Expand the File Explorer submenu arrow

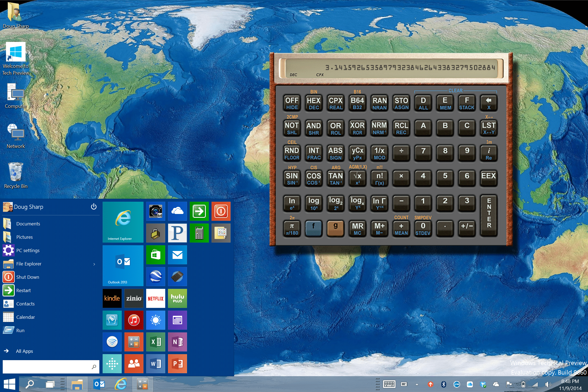pos(94,264)
